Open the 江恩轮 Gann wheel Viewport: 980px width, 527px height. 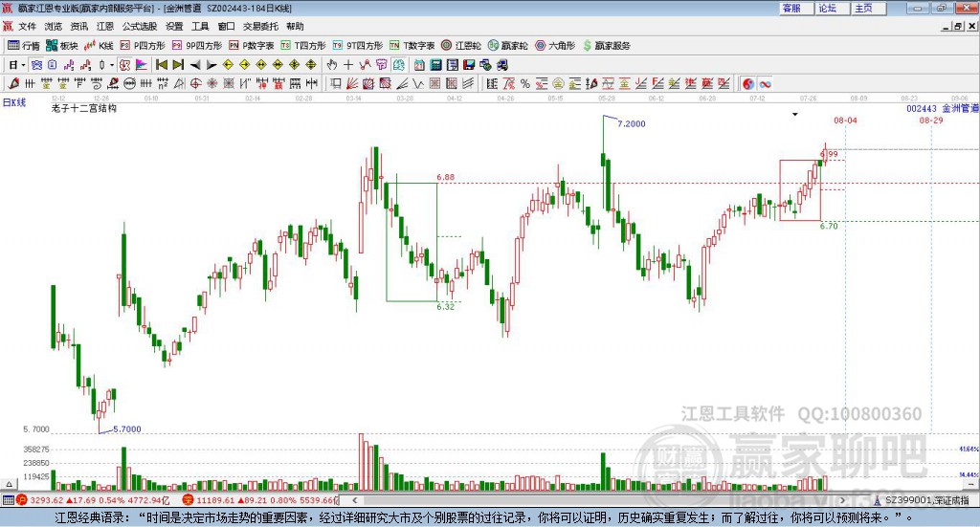coord(461,46)
